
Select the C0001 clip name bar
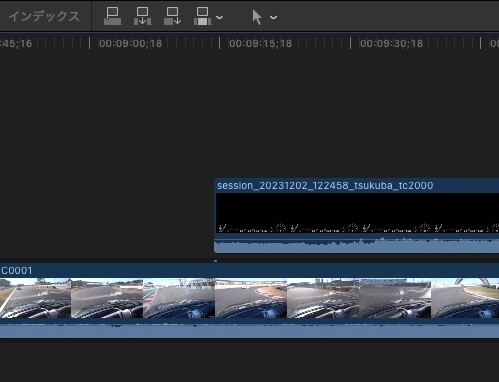point(249,270)
